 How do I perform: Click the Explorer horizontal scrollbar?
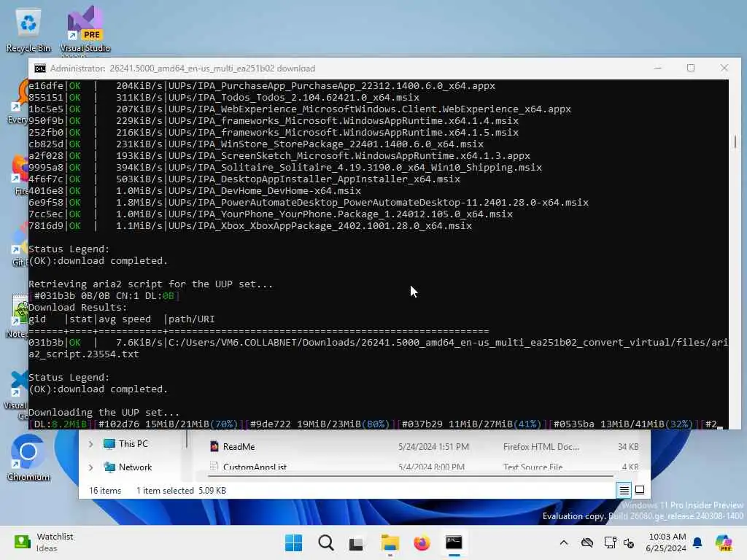(410, 475)
